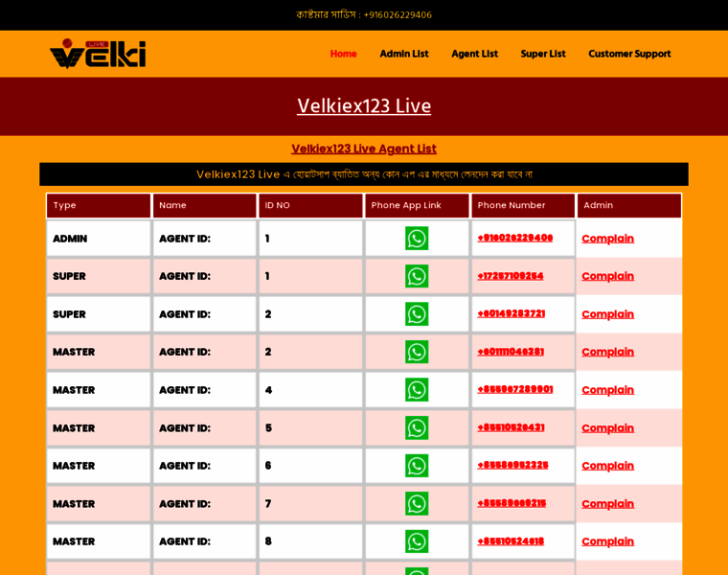Click Complain link for SUPER agent ID 1

607,276
